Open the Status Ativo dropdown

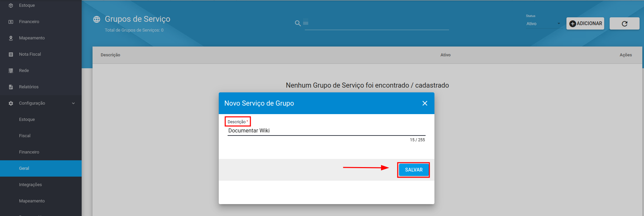coord(543,24)
